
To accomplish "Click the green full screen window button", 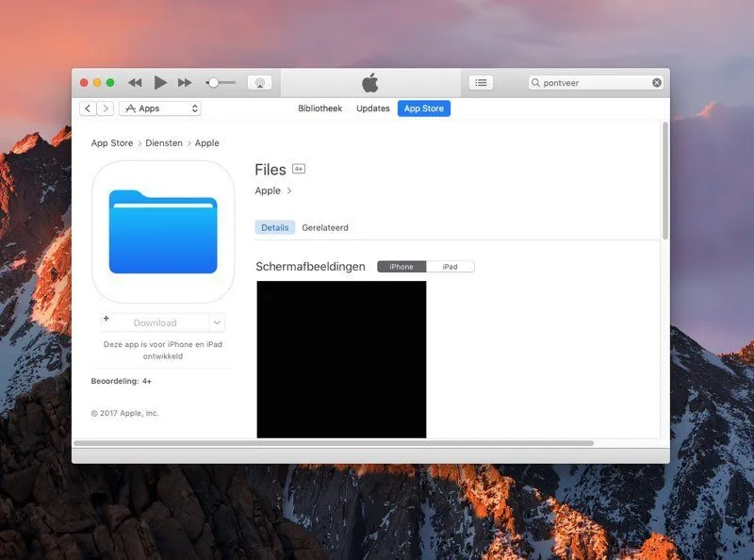I will coord(110,83).
